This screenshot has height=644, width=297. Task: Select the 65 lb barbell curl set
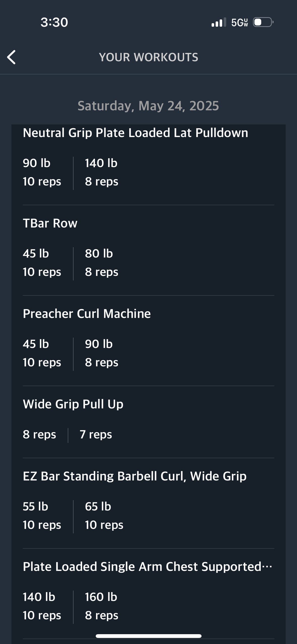coord(104,516)
